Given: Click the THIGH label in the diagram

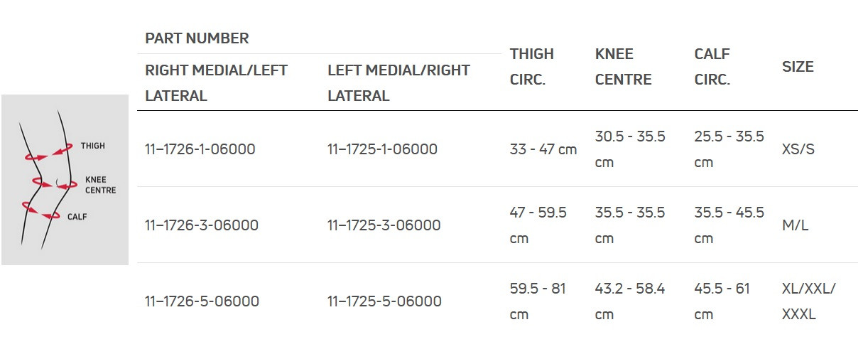Looking at the screenshot, I should (92, 146).
